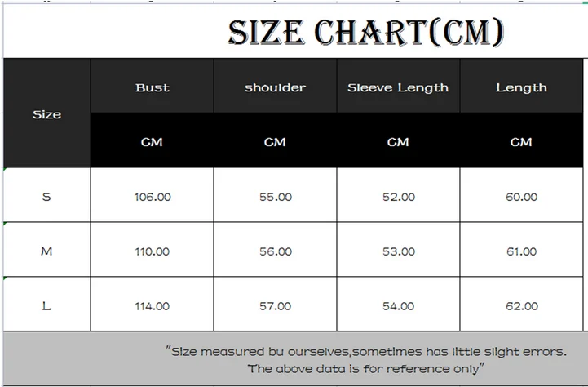
Task: Select the 110.00 bust value cell
Action: tap(152, 250)
